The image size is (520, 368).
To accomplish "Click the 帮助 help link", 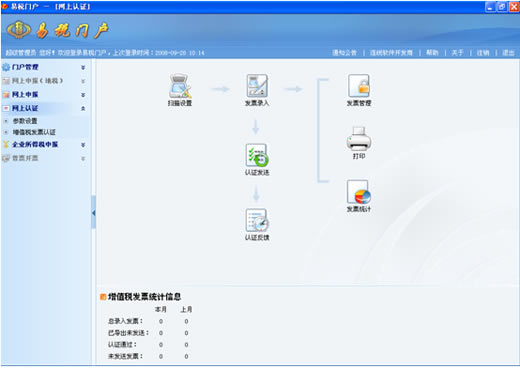I will tap(432, 53).
